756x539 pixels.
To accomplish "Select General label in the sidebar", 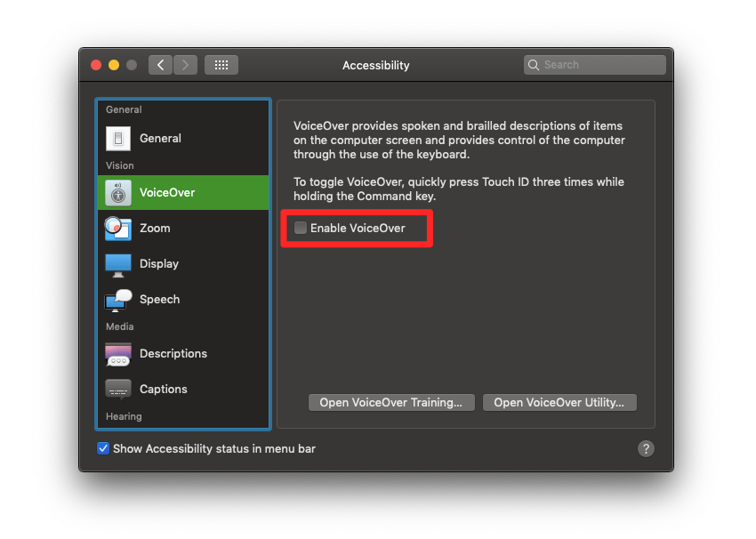I will (161, 139).
